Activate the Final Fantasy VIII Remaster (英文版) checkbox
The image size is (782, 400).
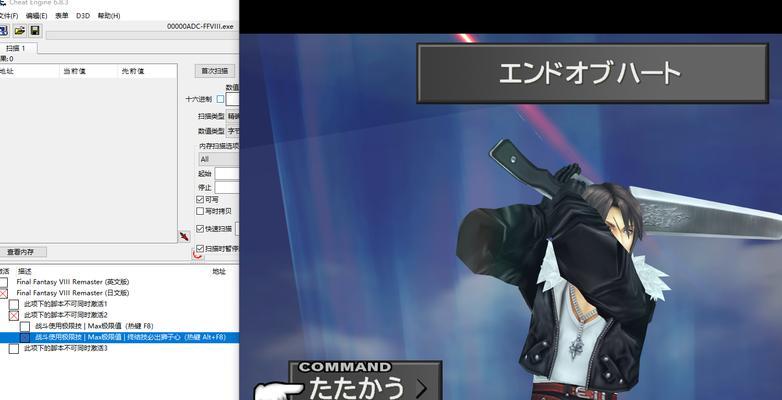click(4, 282)
